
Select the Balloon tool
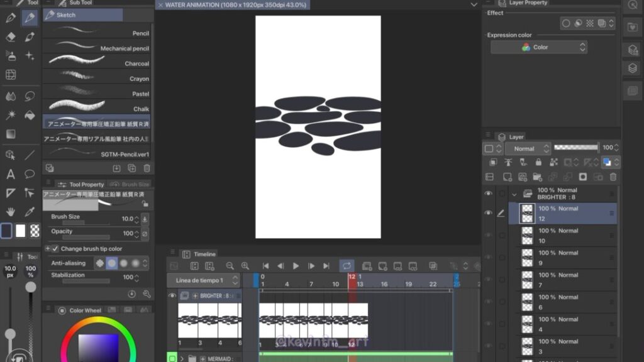point(30,174)
